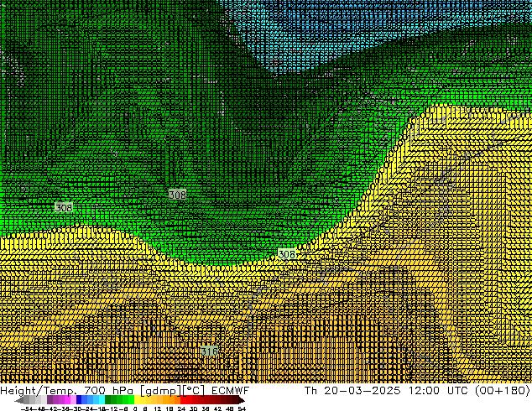The width and height of the screenshot is (532, 411).
Task: Select the cyan legend swatch near -18
Action: (x=102, y=400)
